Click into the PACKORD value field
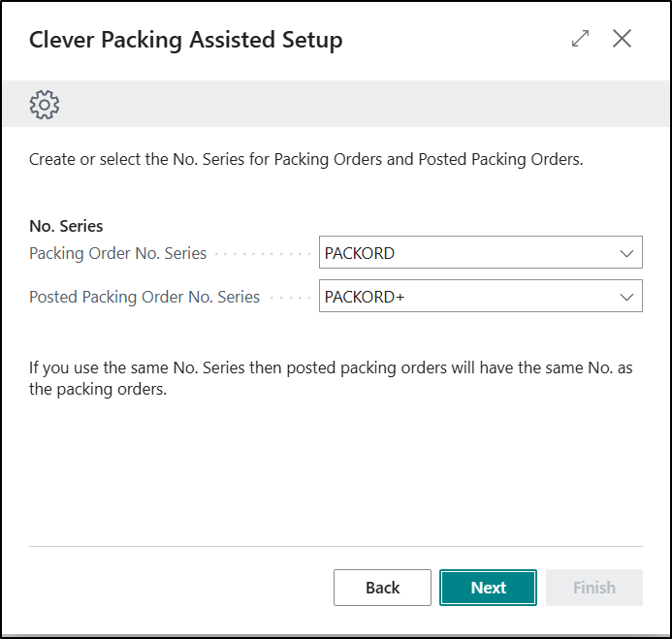 [465, 254]
